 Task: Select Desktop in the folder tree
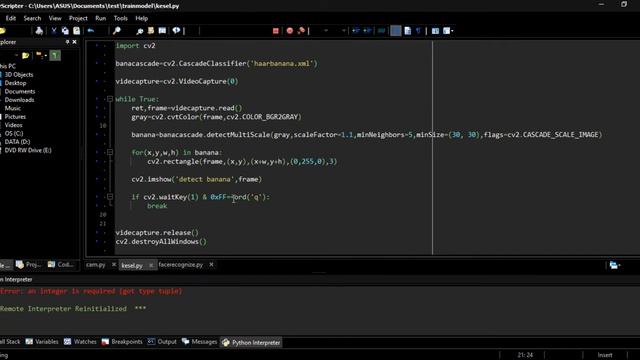15,83
